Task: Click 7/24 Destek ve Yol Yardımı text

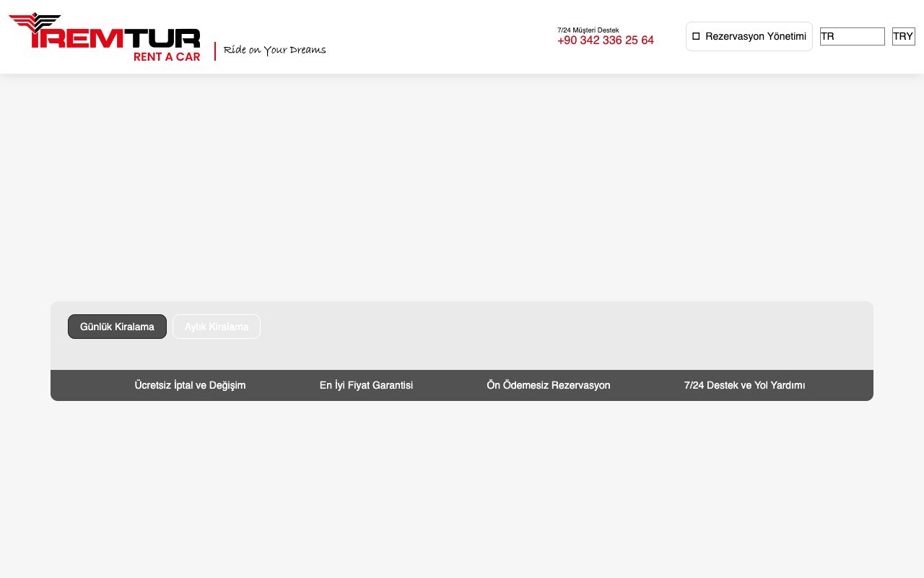Action: (x=744, y=385)
